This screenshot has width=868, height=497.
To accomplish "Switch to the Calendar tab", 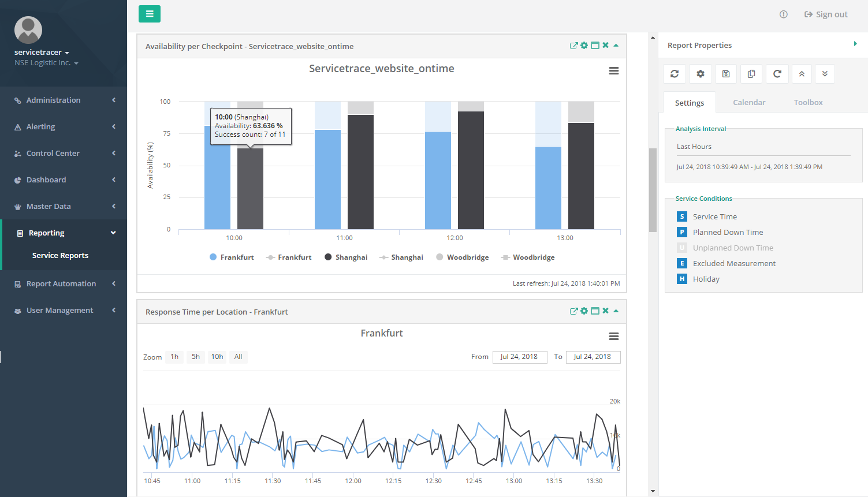I will tap(749, 102).
